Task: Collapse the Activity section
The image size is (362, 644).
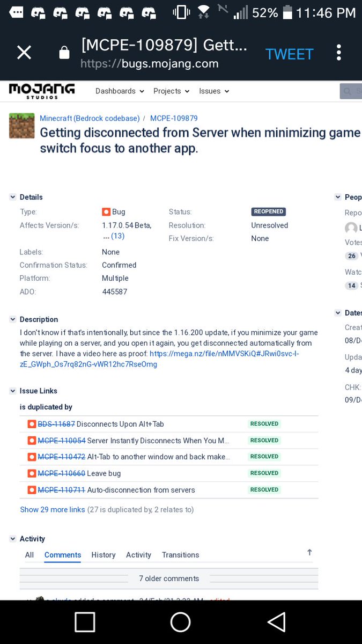Action: coord(13,539)
